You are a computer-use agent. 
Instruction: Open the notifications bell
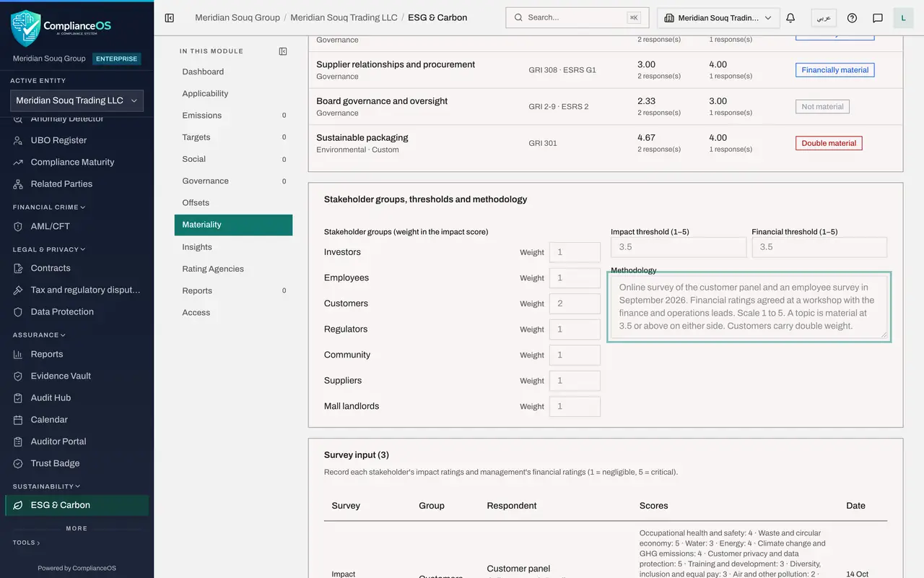(x=790, y=17)
